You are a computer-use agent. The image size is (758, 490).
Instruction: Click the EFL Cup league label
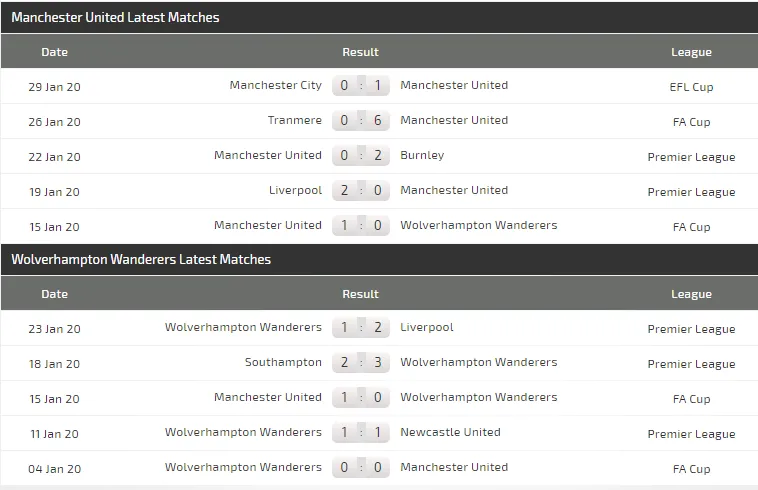click(691, 87)
